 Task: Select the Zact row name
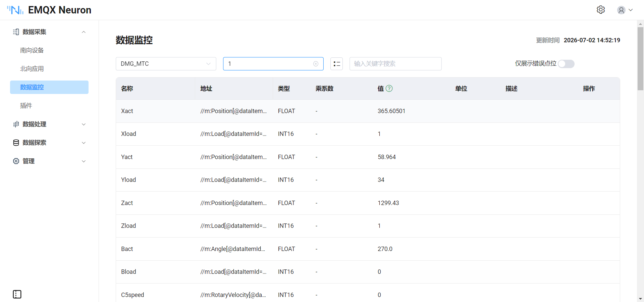[127, 203]
